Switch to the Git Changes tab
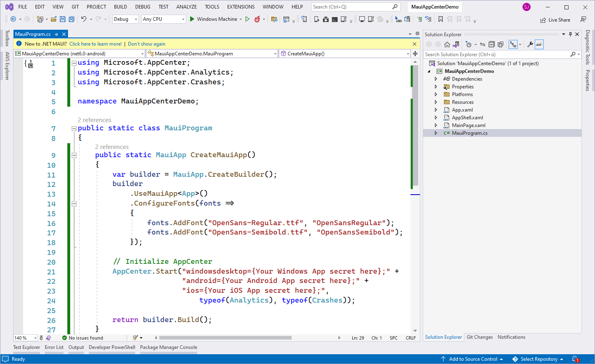 coord(479,337)
